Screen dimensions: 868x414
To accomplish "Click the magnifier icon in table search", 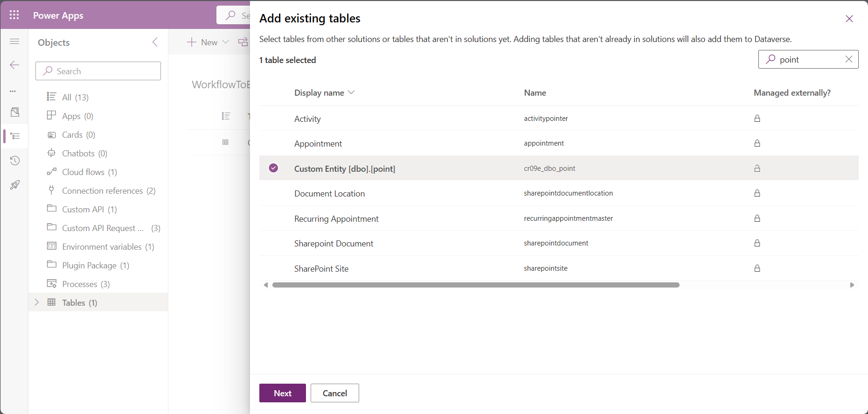I will coord(771,59).
